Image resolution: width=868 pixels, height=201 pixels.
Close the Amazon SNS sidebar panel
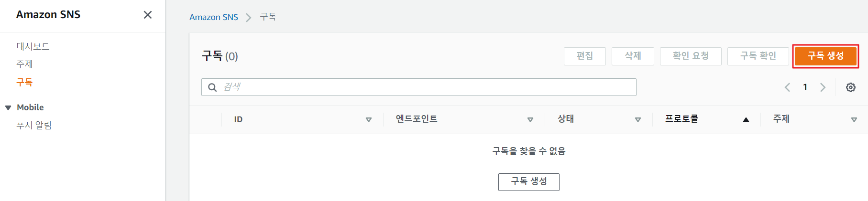(x=148, y=15)
